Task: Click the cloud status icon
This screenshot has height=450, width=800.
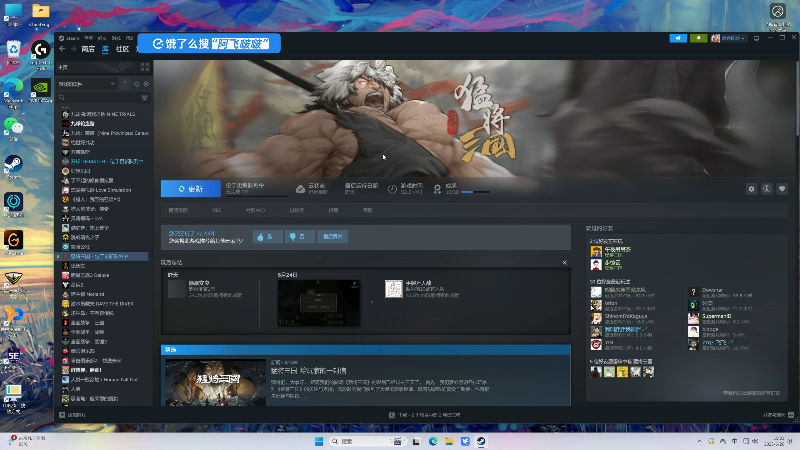Action: [301, 189]
